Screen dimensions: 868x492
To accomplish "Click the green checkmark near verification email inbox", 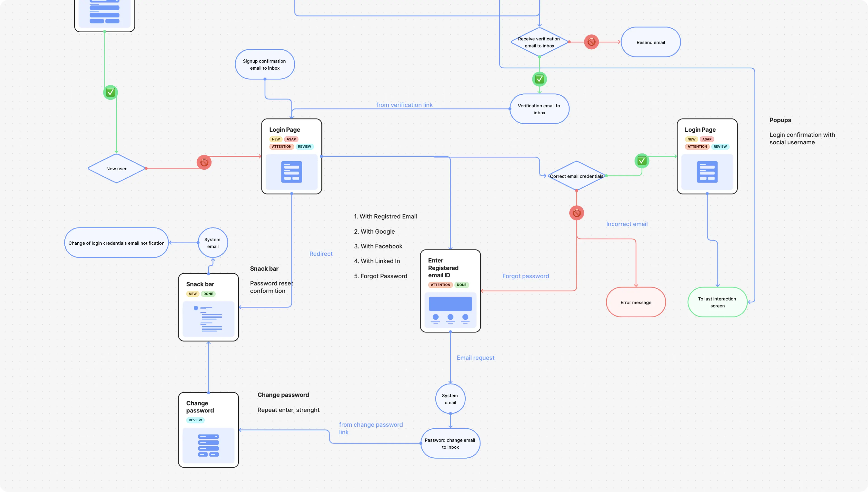I will click(540, 79).
